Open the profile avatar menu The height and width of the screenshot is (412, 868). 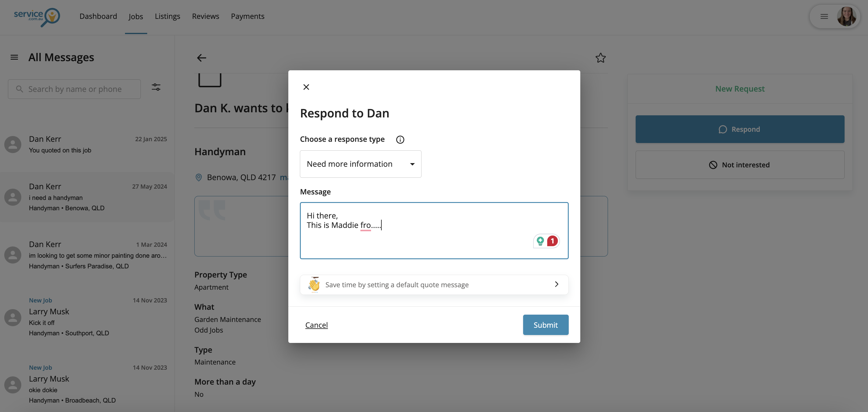pos(846,16)
